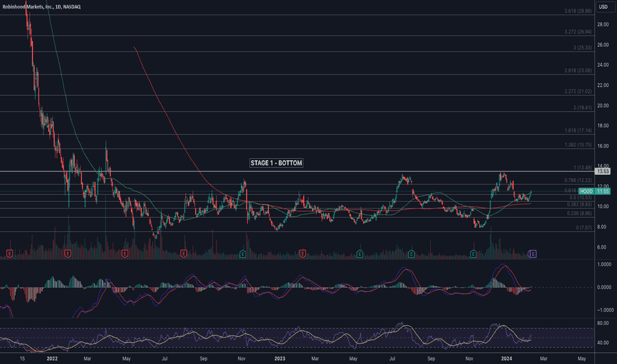Select the 1.382 (15.75) Fibonacci level label
Image resolution: width=617 pixels, height=364 pixels.
point(578,145)
